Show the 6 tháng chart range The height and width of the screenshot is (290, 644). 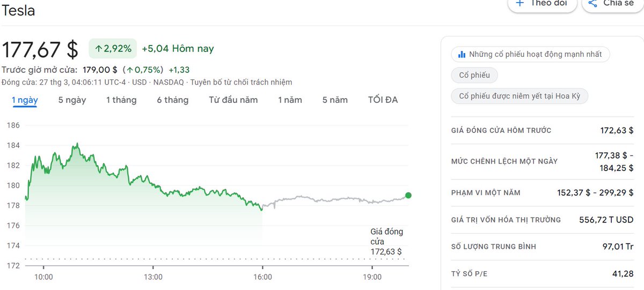173,100
